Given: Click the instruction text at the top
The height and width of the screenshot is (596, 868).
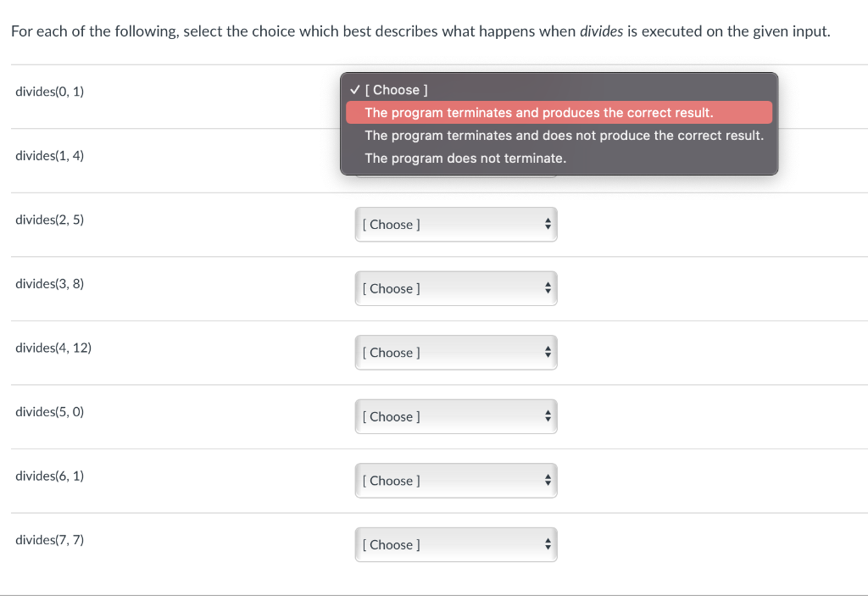Looking at the screenshot, I should [x=420, y=32].
